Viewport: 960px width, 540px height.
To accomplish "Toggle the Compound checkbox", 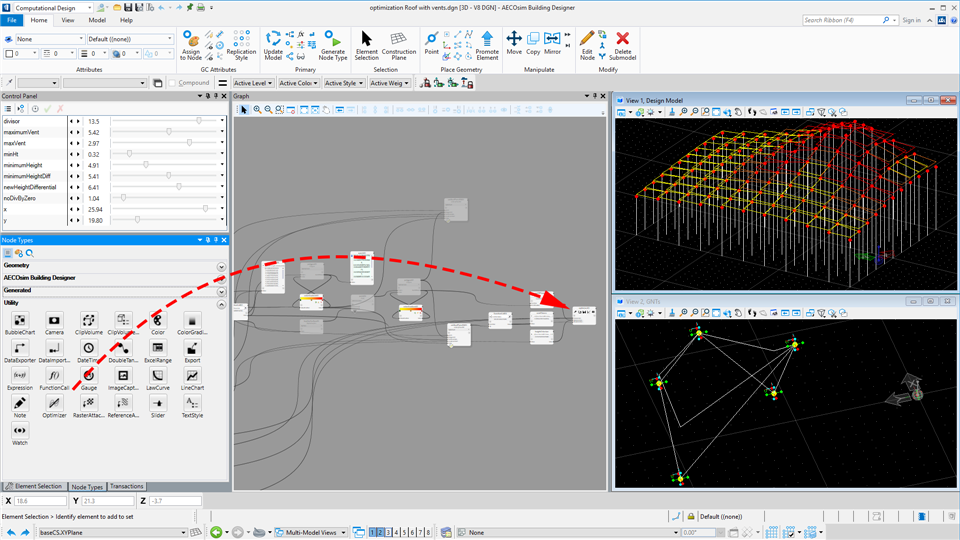I will point(174,83).
